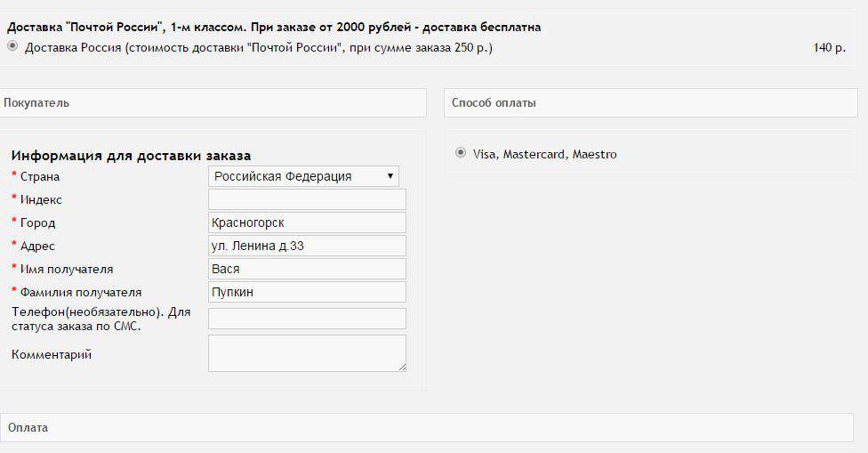Screen dimensions: 868x453
Task: Click the Комментарий field label
Action: point(52,354)
